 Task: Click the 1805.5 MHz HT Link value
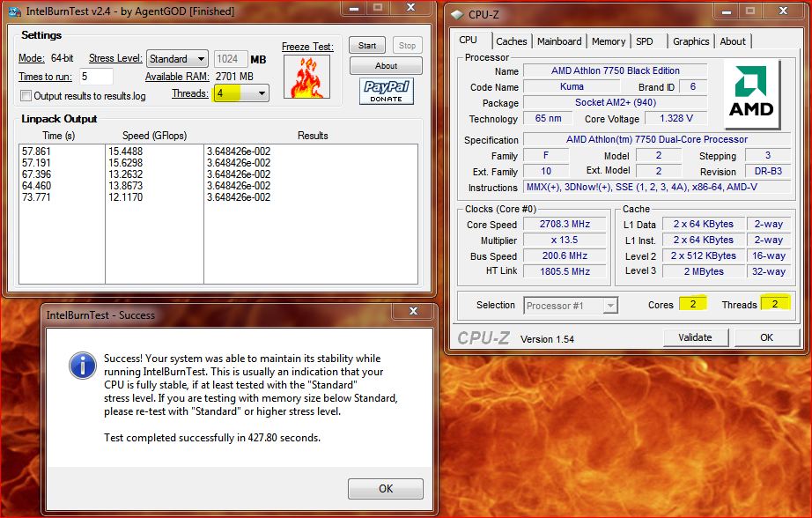point(565,271)
